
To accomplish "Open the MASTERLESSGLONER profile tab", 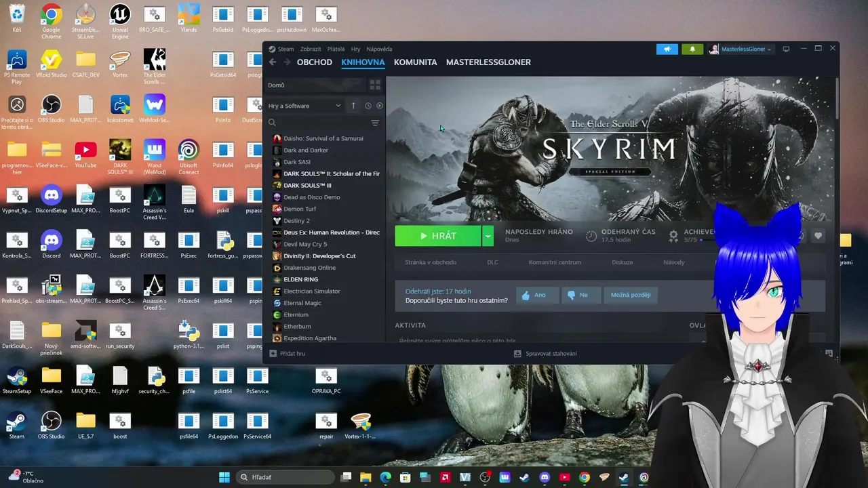I will click(x=488, y=62).
